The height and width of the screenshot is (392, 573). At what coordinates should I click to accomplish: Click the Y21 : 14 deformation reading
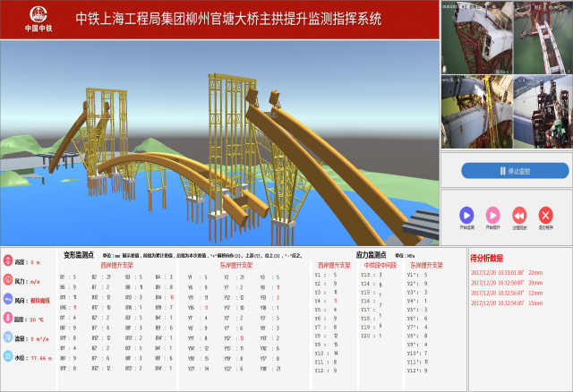[x=199, y=369]
